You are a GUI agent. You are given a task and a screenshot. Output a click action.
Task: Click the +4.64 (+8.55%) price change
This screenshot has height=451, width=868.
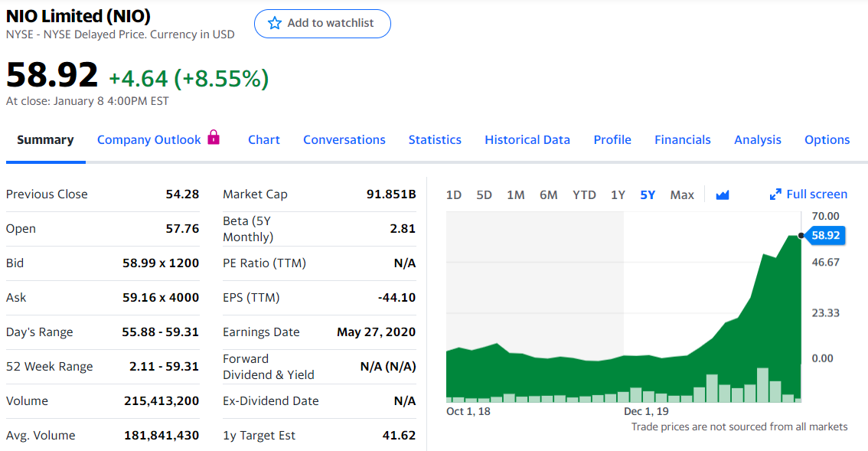pos(189,78)
